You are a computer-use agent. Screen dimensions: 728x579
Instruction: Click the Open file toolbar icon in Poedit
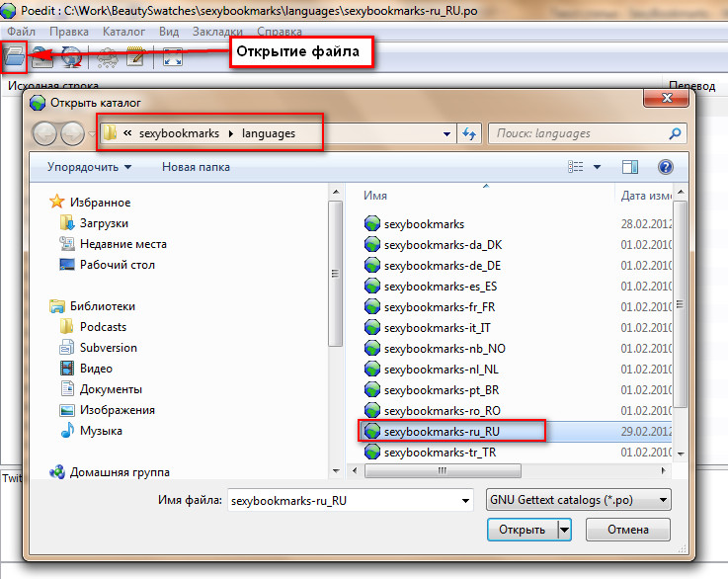(x=14, y=56)
